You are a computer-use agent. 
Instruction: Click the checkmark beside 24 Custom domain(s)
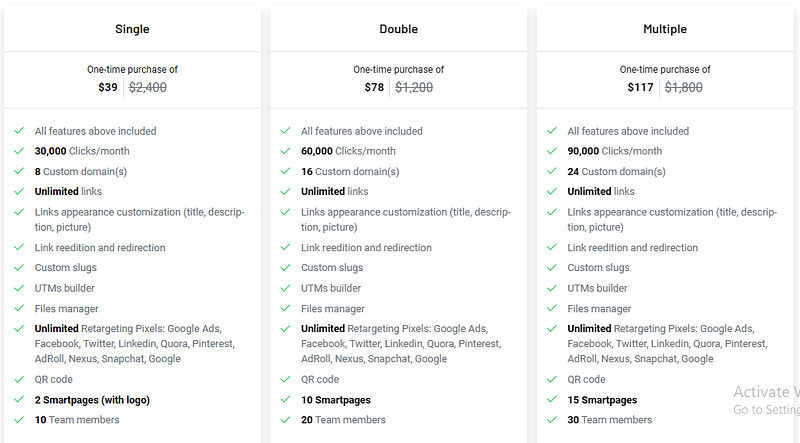click(x=552, y=171)
